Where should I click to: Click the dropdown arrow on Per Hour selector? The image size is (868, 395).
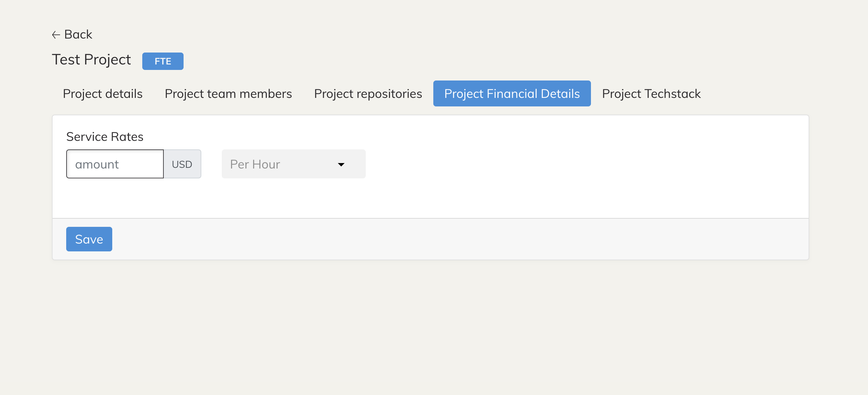click(341, 164)
